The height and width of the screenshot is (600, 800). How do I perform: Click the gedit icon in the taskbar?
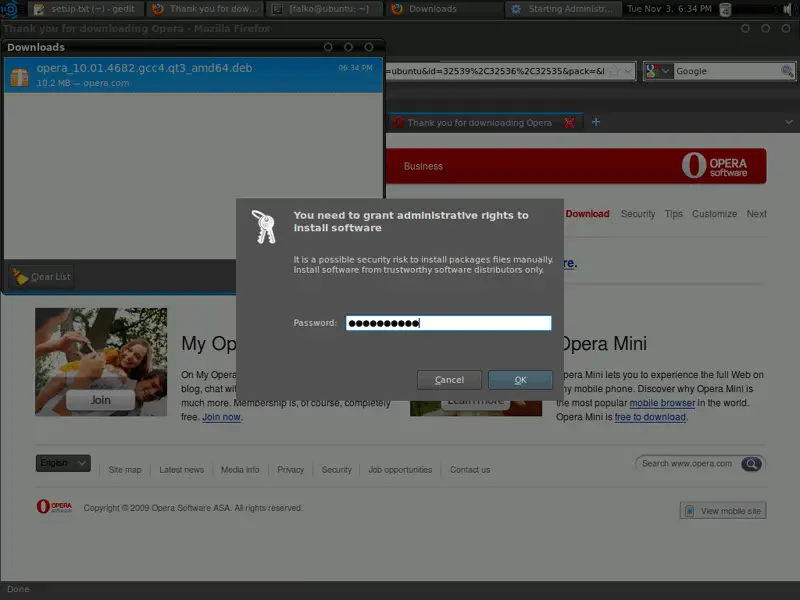[39, 9]
